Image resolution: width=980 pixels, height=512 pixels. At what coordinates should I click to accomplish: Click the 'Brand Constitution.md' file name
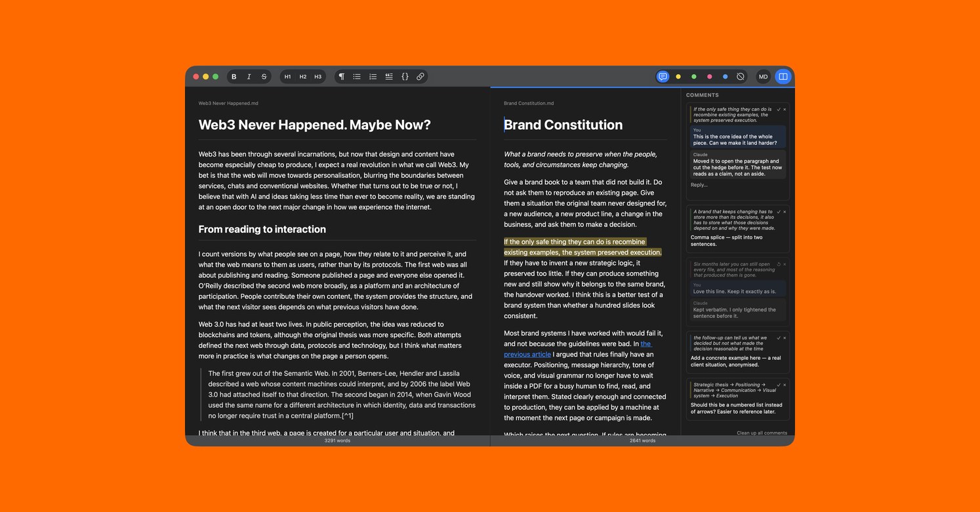(x=529, y=103)
